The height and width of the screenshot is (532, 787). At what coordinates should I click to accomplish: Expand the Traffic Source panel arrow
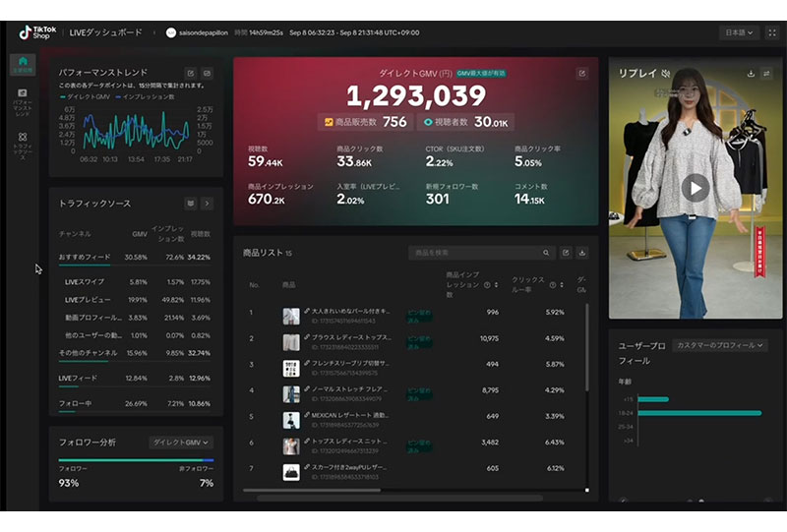pyautogui.click(x=208, y=204)
